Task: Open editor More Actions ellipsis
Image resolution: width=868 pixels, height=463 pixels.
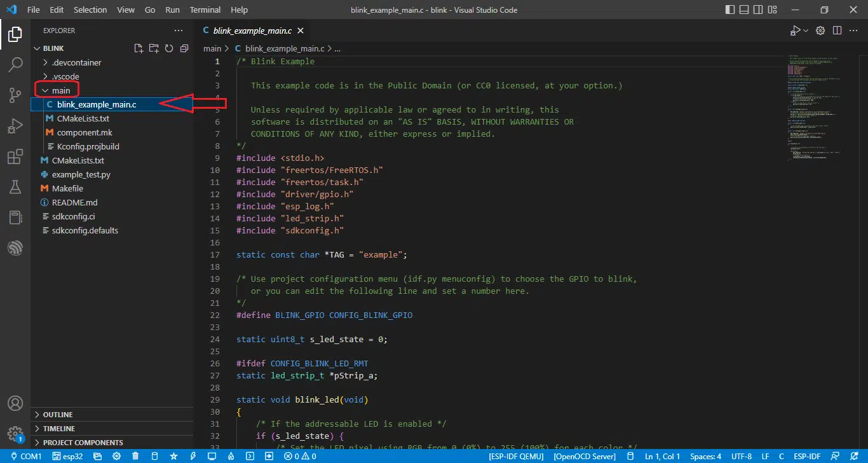Action: [x=853, y=31]
